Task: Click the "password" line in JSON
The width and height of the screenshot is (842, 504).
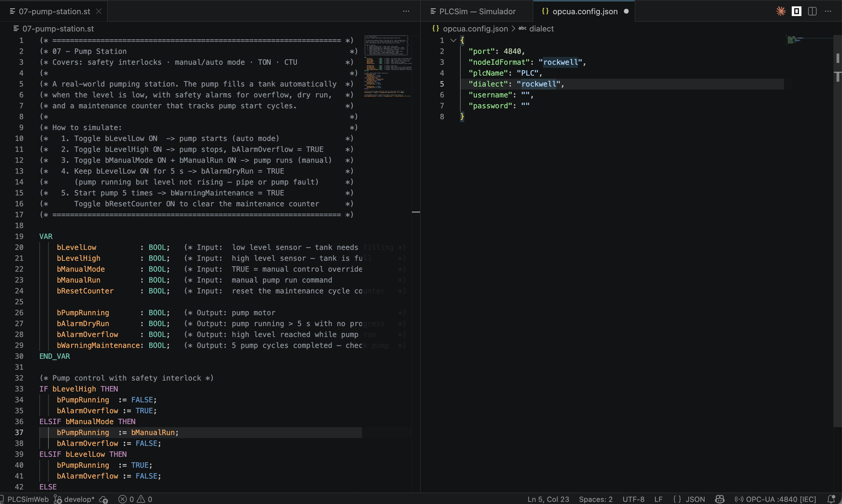Action: (x=499, y=106)
